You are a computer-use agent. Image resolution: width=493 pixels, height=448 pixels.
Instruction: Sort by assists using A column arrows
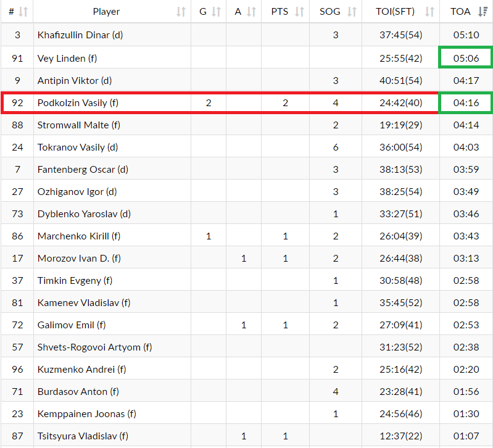251,12
